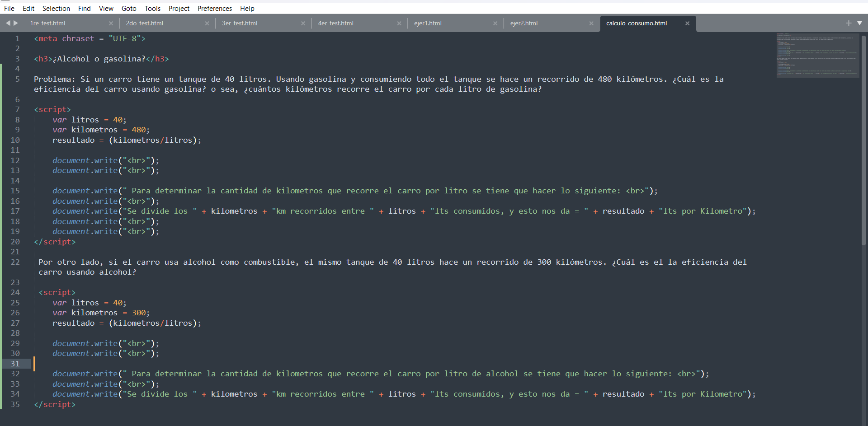The height and width of the screenshot is (426, 868).
Task: Open the Selection menu
Action: (56, 8)
